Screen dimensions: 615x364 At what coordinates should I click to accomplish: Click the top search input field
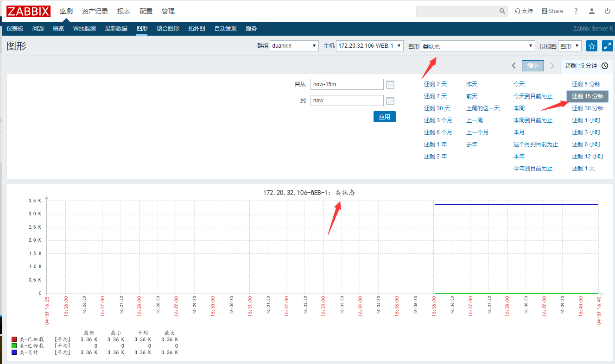[456, 11]
